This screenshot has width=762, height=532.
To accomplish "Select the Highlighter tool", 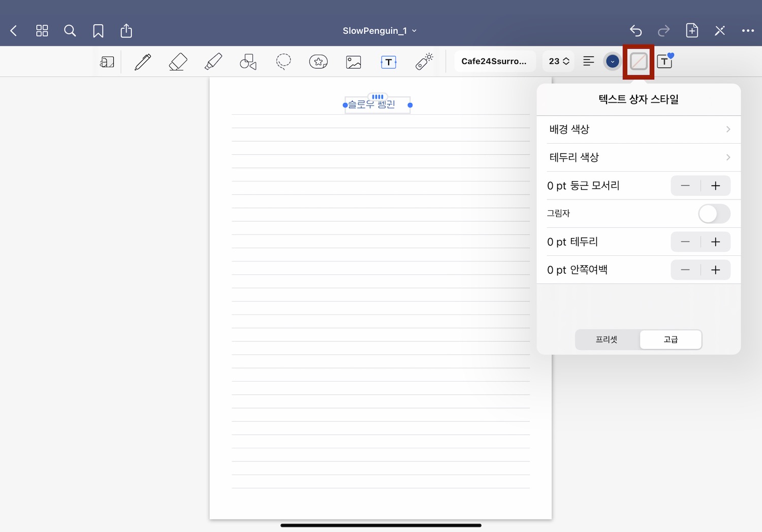I will click(213, 61).
